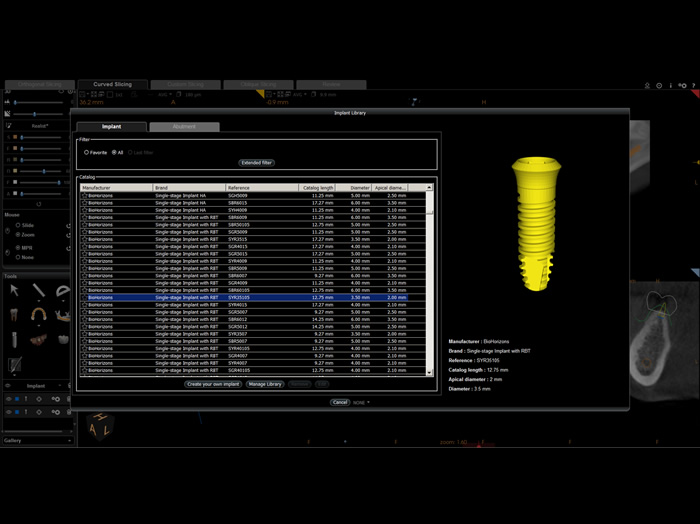Click Create your own implant button
The height and width of the screenshot is (524, 700).
213,384
